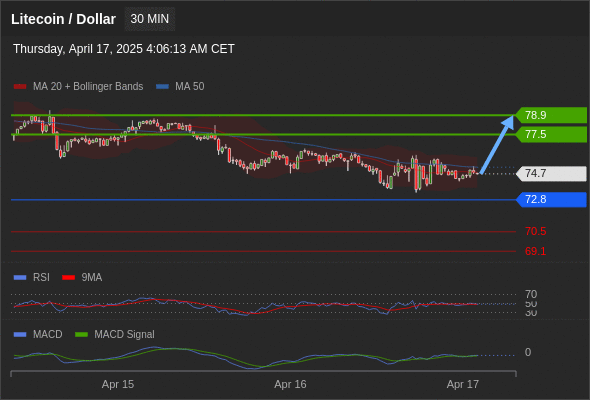Viewport: 590px width, 400px height.
Task: Click the 9MA legend label
Action: [92, 277]
